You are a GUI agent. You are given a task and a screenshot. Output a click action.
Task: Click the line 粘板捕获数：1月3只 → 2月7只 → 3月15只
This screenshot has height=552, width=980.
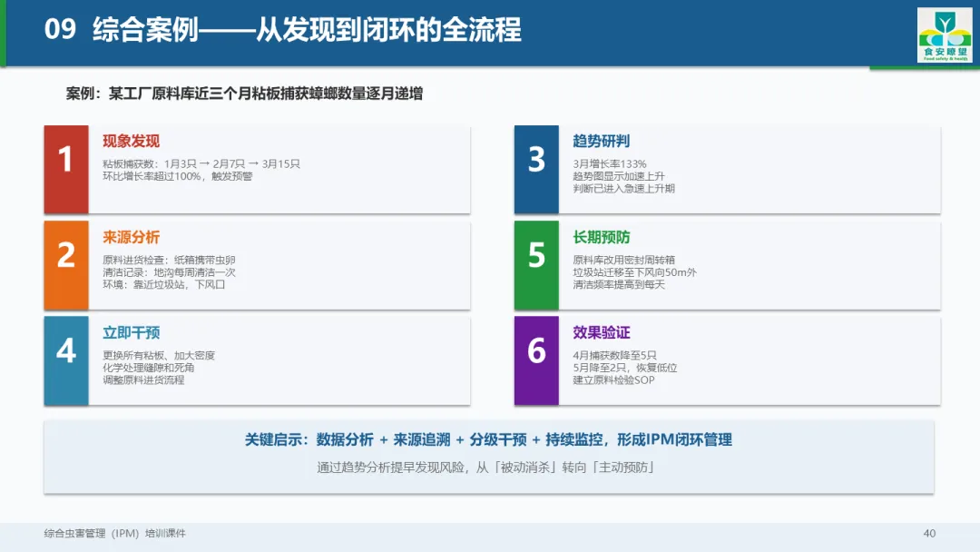tap(201, 163)
